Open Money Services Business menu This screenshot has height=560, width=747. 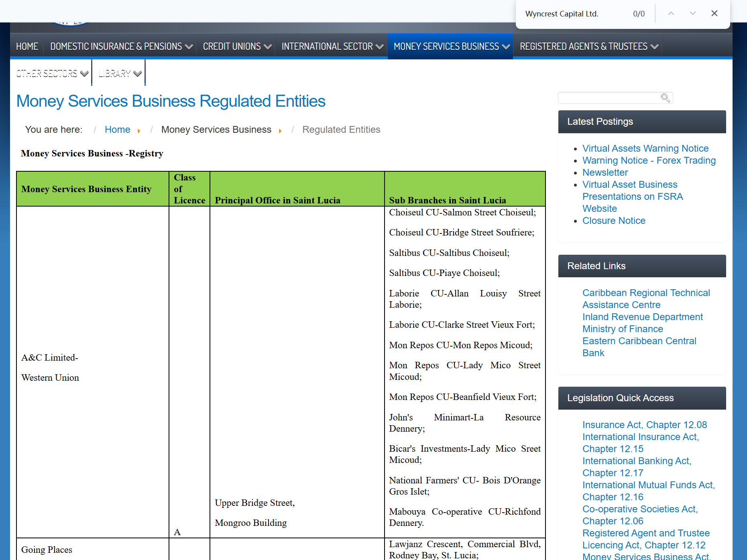(450, 47)
